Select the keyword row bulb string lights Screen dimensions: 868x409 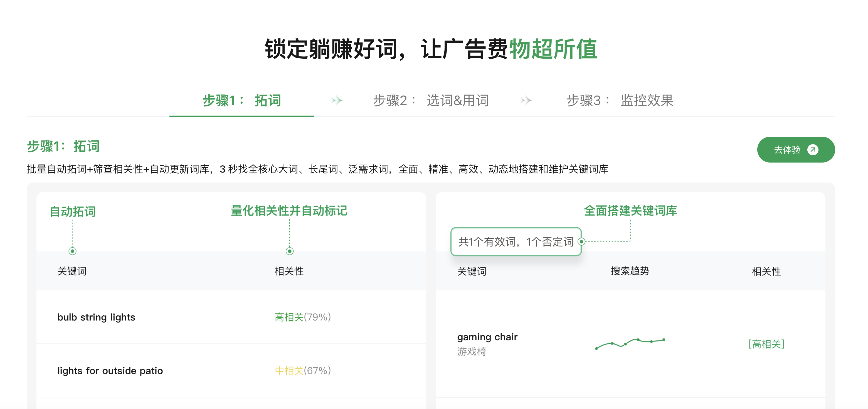click(x=96, y=317)
